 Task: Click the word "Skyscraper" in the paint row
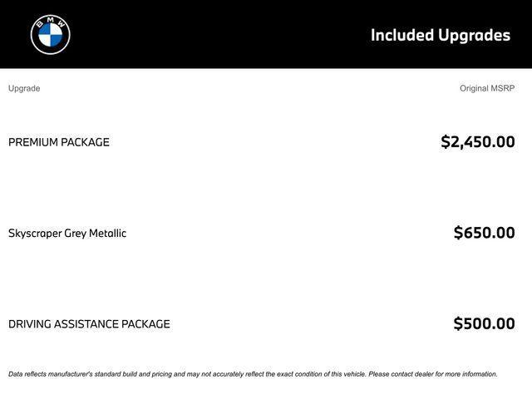pyautogui.click(x=34, y=234)
